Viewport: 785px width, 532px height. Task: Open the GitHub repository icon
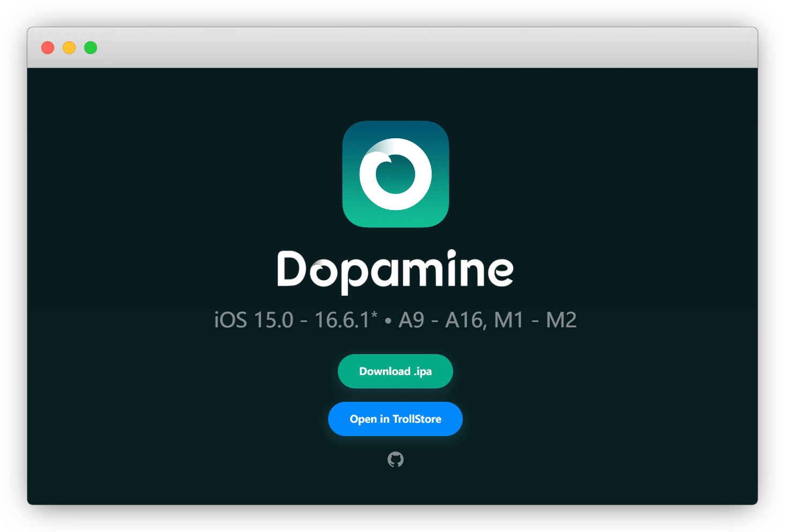396,460
